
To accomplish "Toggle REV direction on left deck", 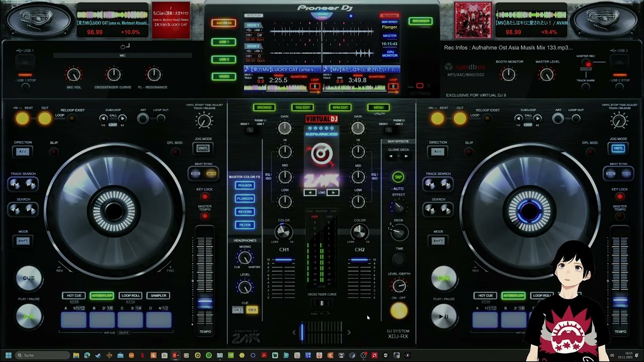I will [x=23, y=151].
